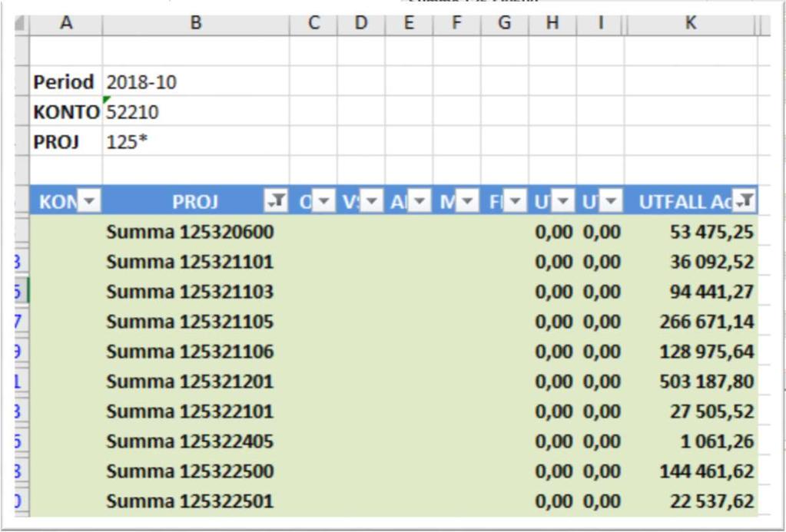The width and height of the screenshot is (786, 532).
Task: Open the active filter on UTFALL column
Action: [744, 202]
